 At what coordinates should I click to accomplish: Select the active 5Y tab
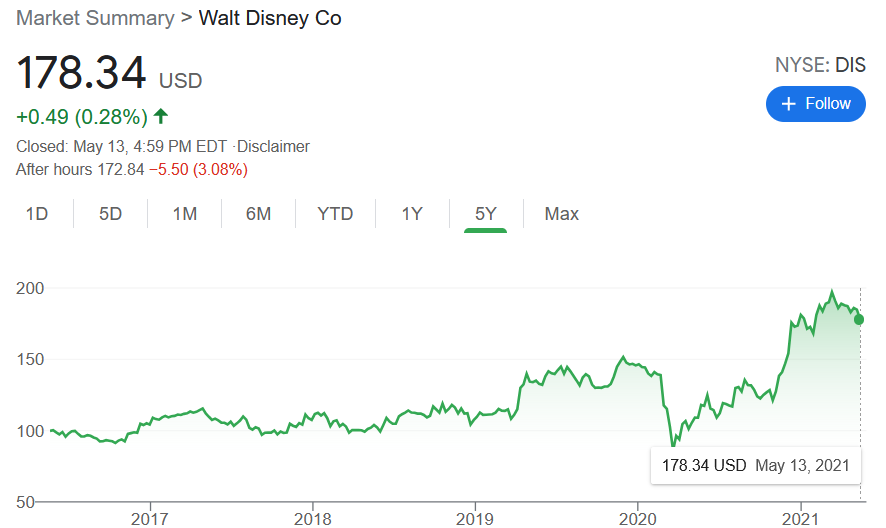[486, 214]
